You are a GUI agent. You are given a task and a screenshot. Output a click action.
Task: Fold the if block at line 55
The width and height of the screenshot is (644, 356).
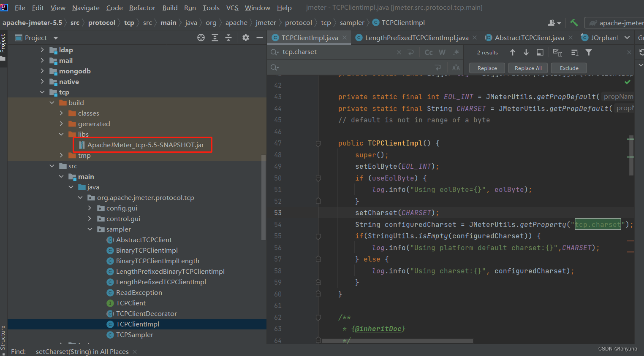coord(318,236)
